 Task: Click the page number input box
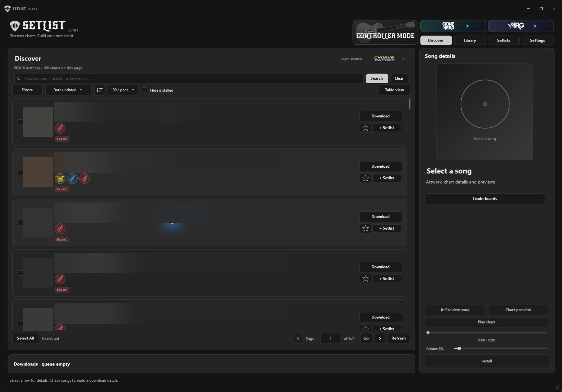click(330, 338)
